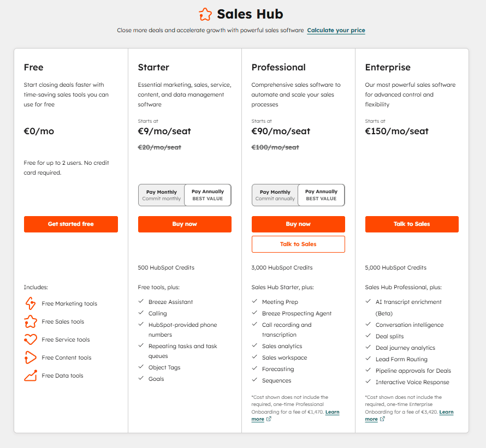
Task: Click external link icon under Professional onboarding note
Action: click(269, 419)
